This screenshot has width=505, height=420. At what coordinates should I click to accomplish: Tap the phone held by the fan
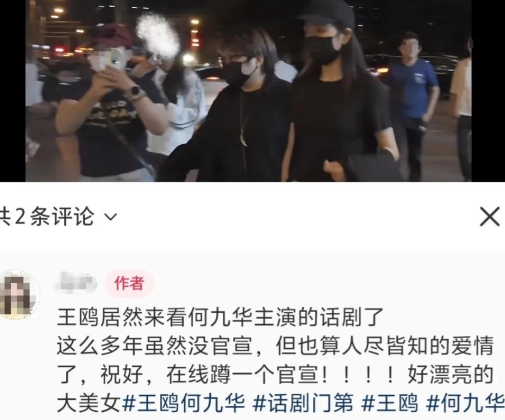[x=112, y=58]
